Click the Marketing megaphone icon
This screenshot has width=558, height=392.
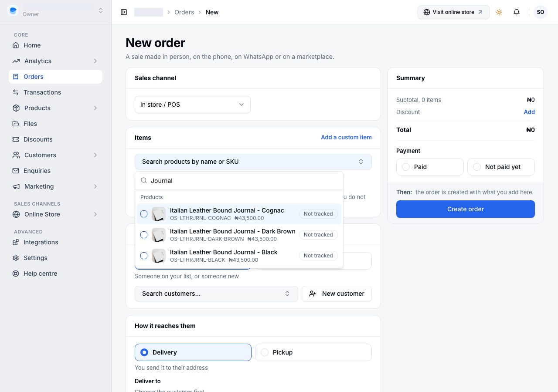[16, 186]
